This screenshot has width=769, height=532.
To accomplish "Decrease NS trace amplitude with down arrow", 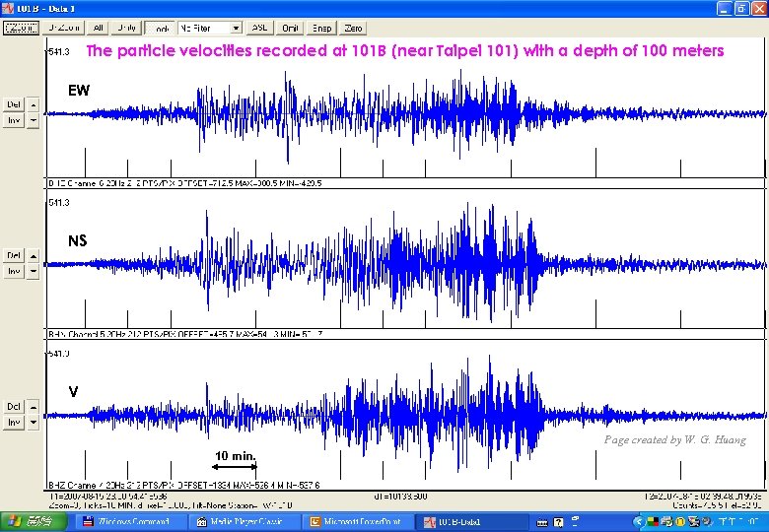I will 33,271.
